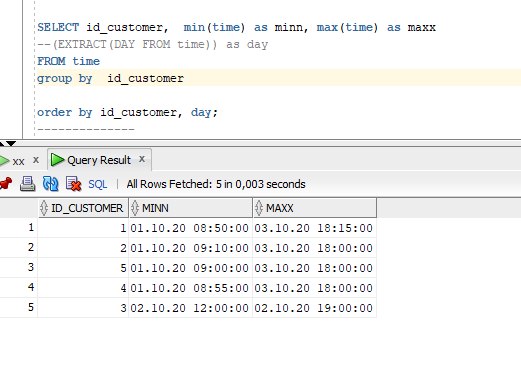521x379 pixels.
Task: Sort by MINN column header
Action: 191,208
